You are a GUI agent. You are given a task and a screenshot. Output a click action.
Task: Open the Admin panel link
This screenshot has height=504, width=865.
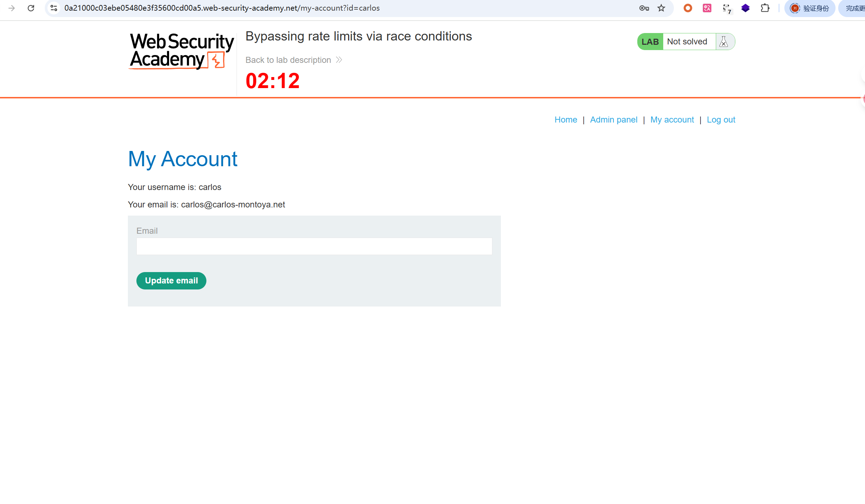613,120
